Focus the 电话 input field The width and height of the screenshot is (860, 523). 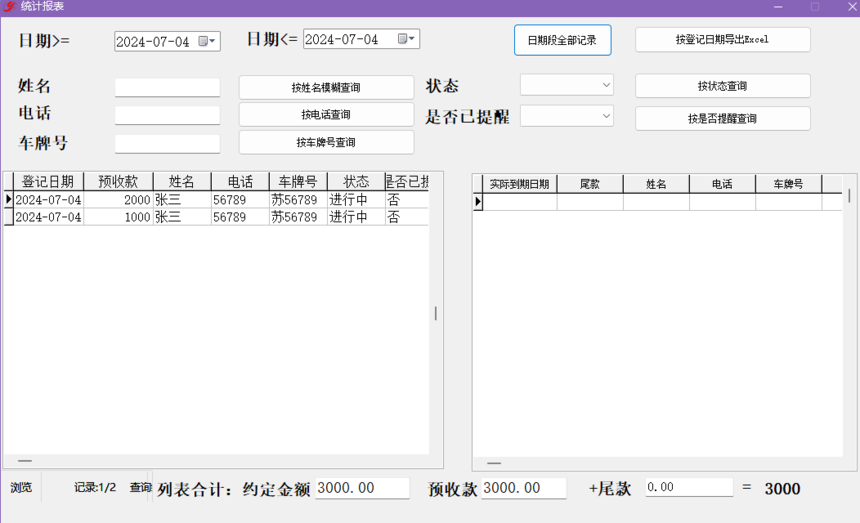[167, 115]
